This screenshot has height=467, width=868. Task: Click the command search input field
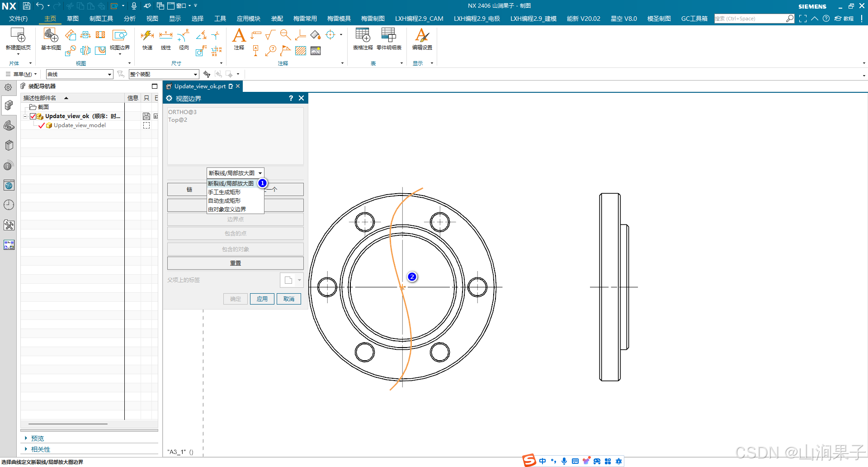[x=750, y=19]
